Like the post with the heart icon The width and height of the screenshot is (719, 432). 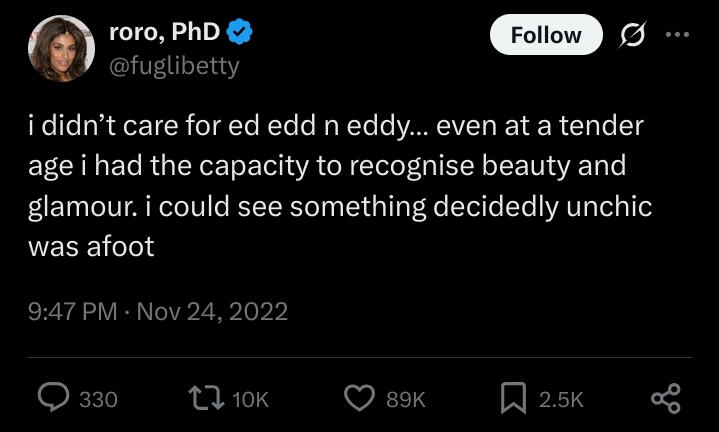tap(358, 398)
